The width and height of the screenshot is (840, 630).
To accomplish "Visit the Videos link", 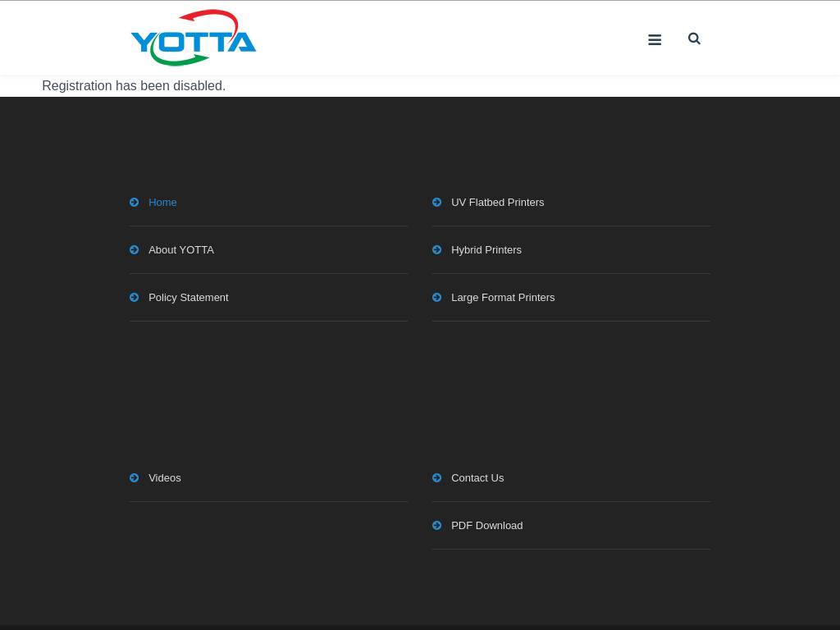I will [x=164, y=478].
